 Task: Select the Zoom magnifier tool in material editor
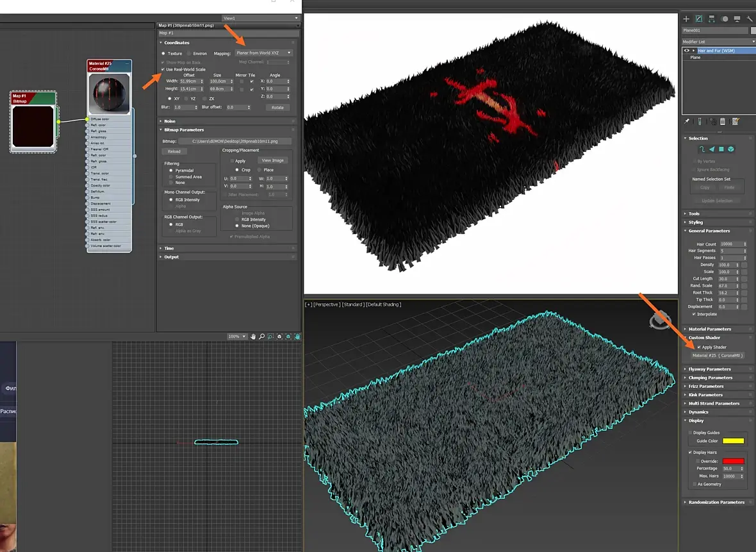point(262,337)
